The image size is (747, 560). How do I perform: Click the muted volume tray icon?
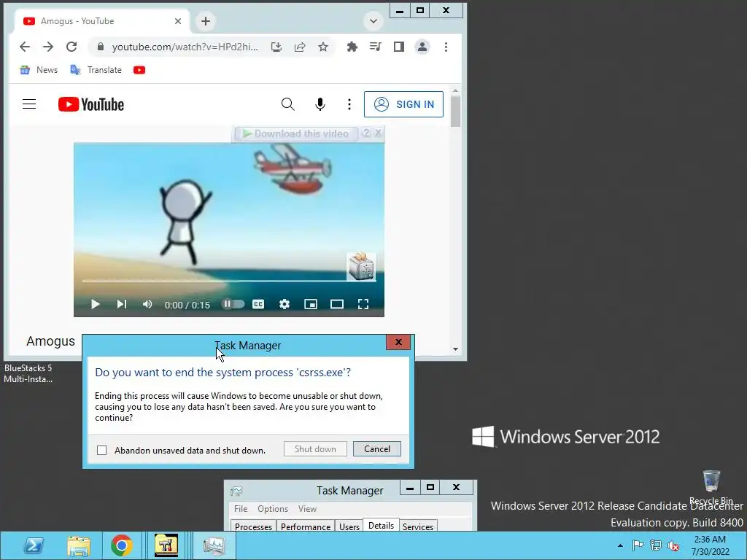673,545
